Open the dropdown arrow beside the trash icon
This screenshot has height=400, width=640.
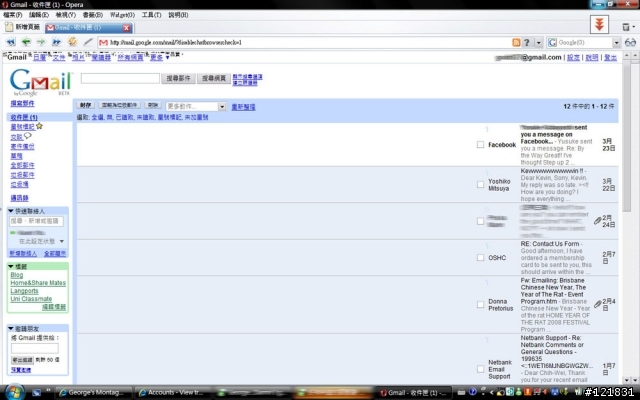click(633, 27)
